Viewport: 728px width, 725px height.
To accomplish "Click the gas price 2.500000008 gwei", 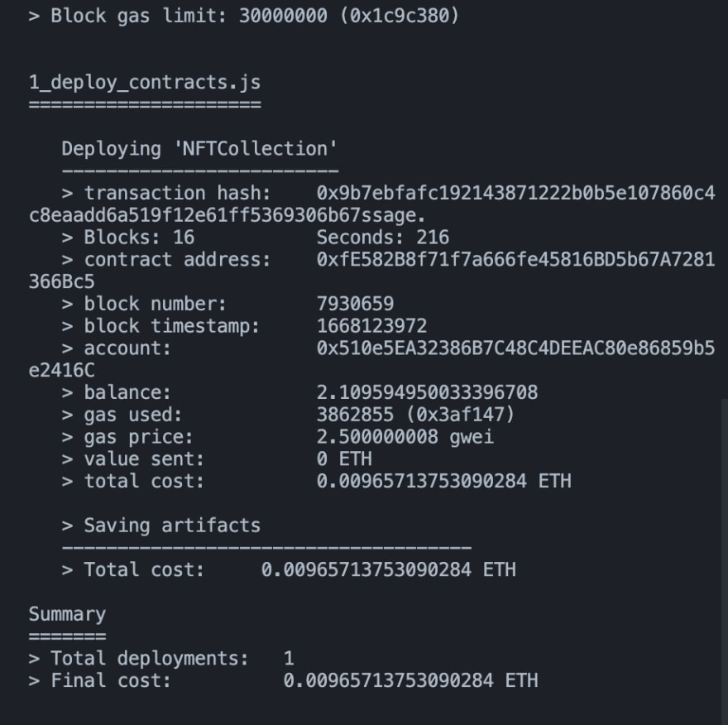I will click(x=405, y=437).
